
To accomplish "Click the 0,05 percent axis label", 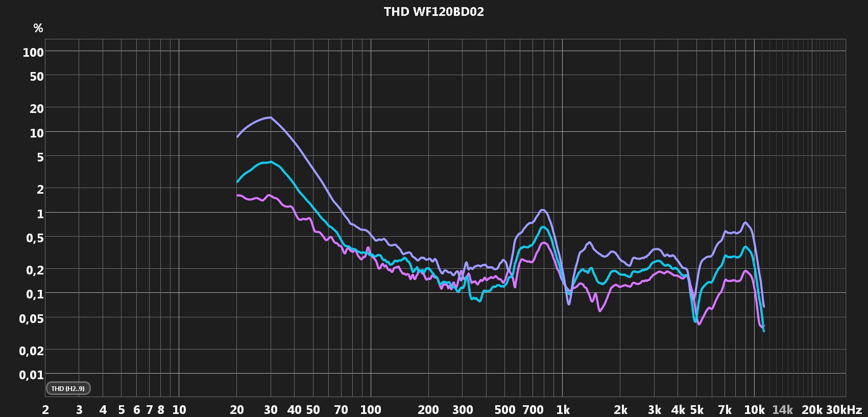I will click(31, 319).
